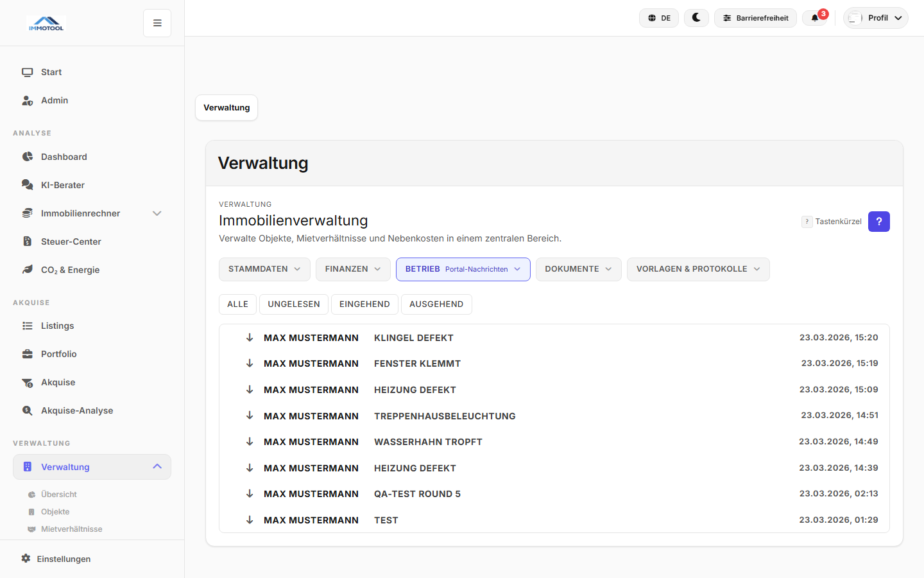Filter messages by Ungelesen
This screenshot has height=578, width=924.
(293, 304)
